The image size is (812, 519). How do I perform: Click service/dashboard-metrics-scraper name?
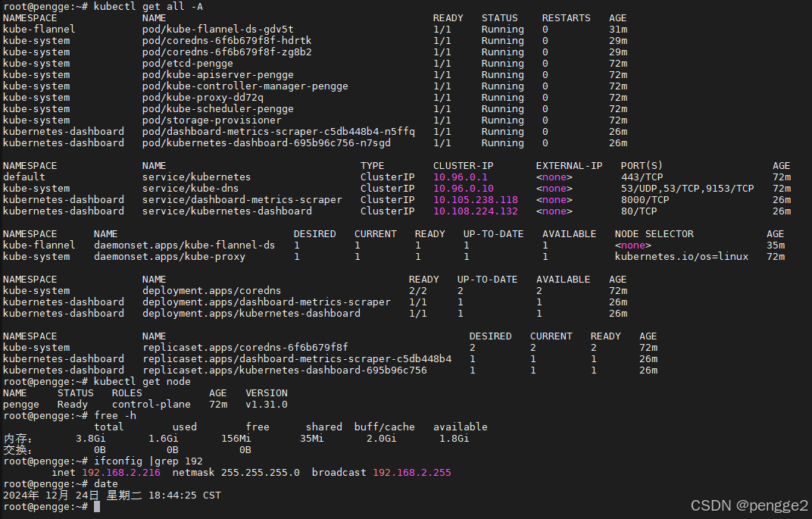(x=242, y=200)
